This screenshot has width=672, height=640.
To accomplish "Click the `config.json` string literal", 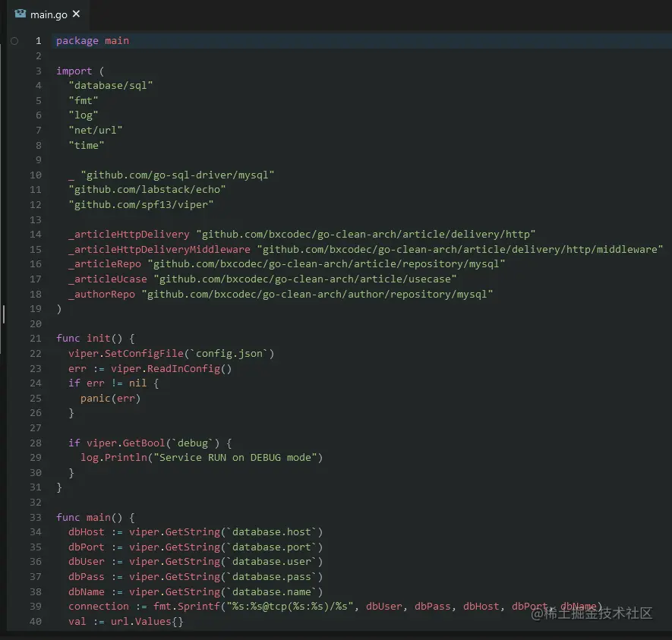I will 229,354.
